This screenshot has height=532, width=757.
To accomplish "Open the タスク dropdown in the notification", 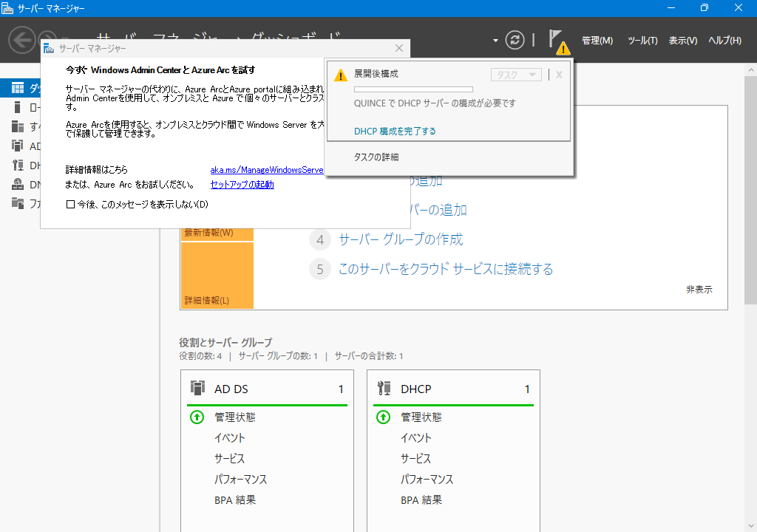I will 516,75.
